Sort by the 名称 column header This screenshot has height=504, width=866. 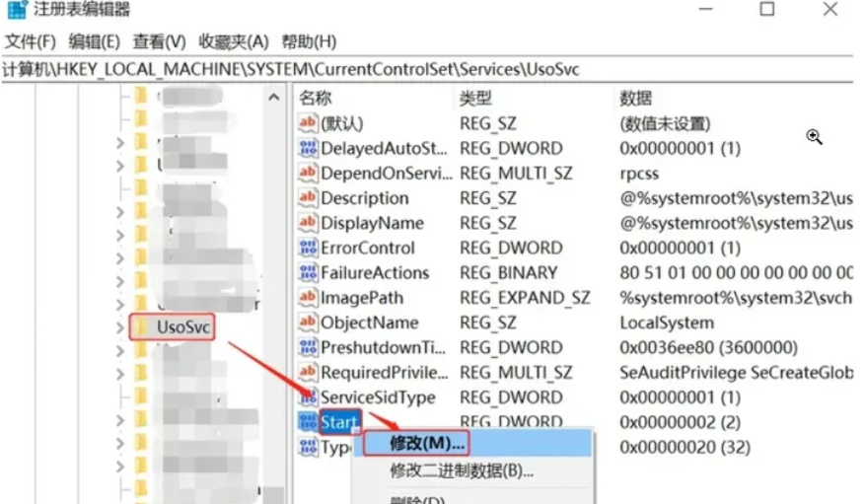pyautogui.click(x=316, y=99)
